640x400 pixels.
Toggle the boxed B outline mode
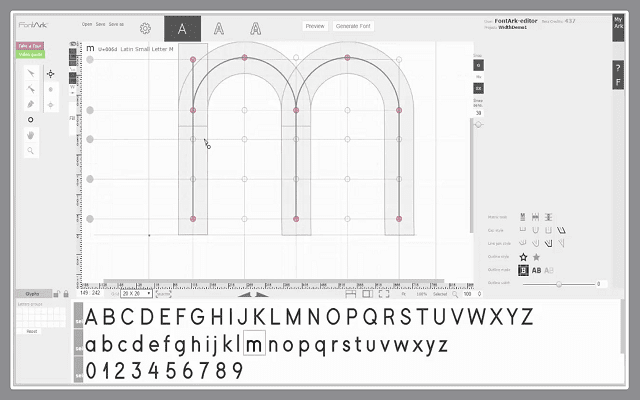coord(523,270)
